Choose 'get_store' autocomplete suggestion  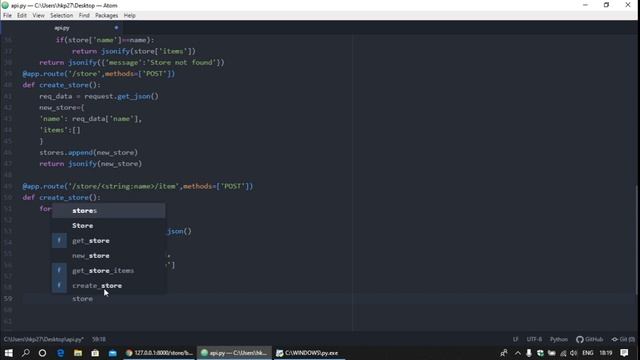pyautogui.click(x=108, y=241)
